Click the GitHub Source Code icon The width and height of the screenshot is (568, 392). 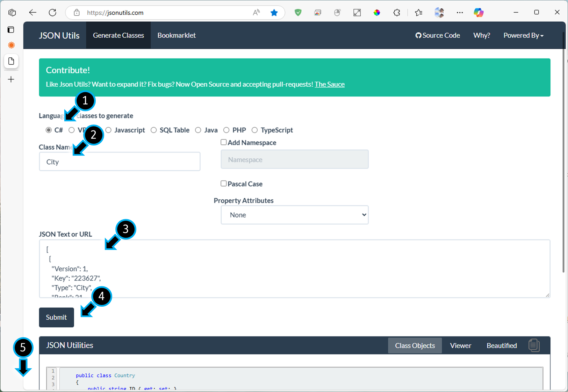(x=418, y=35)
